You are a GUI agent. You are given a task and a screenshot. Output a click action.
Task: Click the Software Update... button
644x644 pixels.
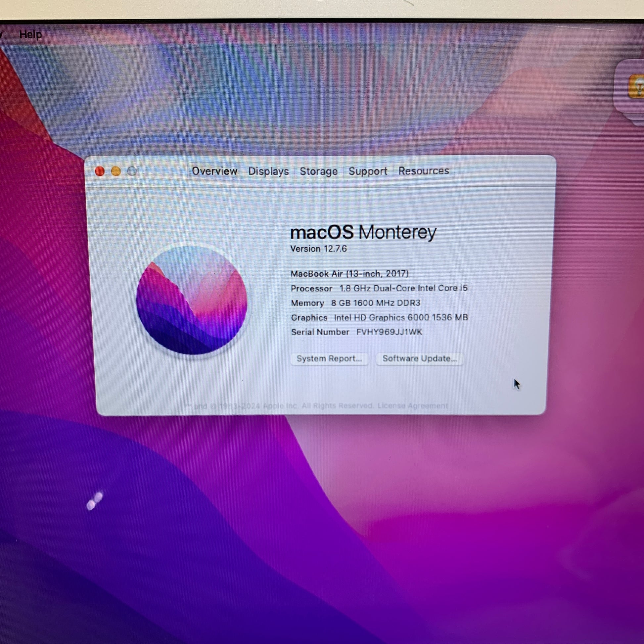coord(420,359)
